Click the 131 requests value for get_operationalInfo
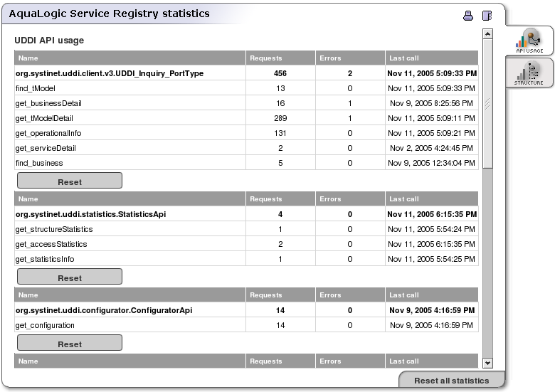Image resolution: width=555 pixels, height=392 pixels. 280,133
